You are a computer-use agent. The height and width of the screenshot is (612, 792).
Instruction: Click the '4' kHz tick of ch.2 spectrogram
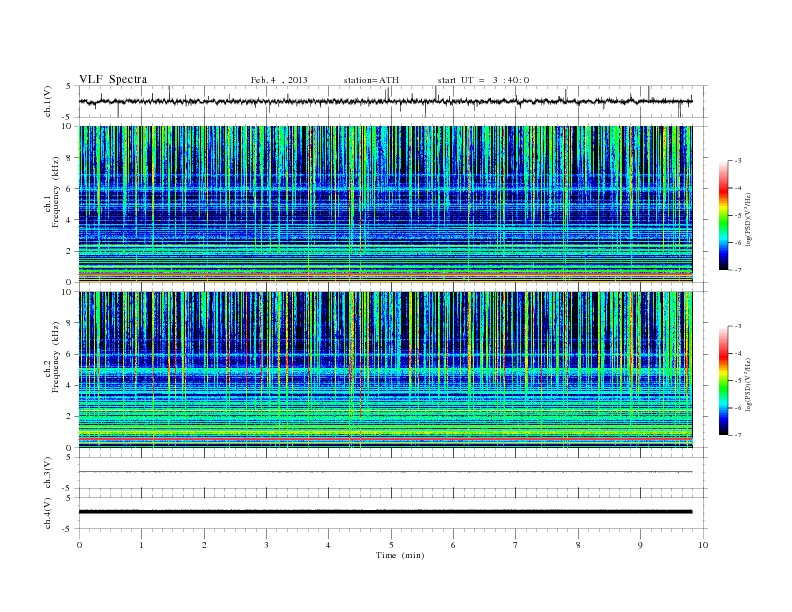69,385
